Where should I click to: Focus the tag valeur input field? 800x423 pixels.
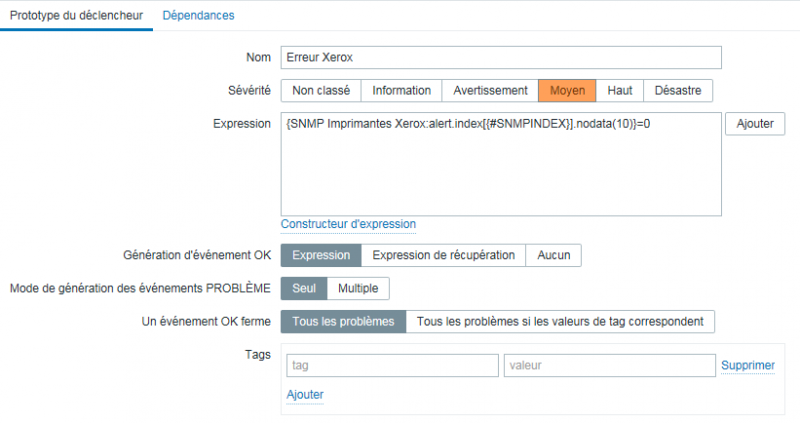[610, 365]
